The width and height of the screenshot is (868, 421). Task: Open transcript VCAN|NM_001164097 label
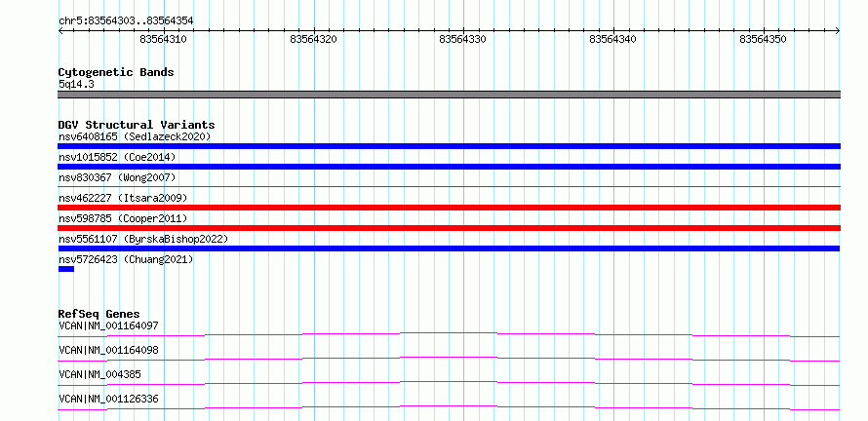coord(108,325)
